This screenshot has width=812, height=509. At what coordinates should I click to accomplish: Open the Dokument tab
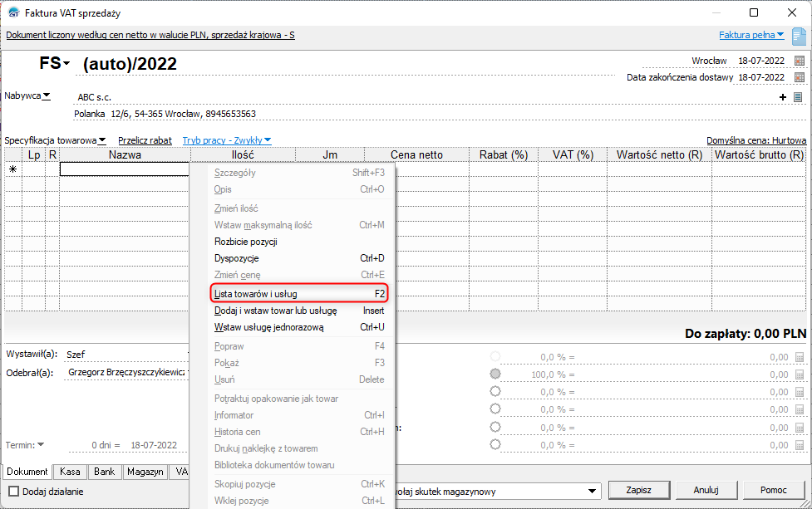click(27, 472)
